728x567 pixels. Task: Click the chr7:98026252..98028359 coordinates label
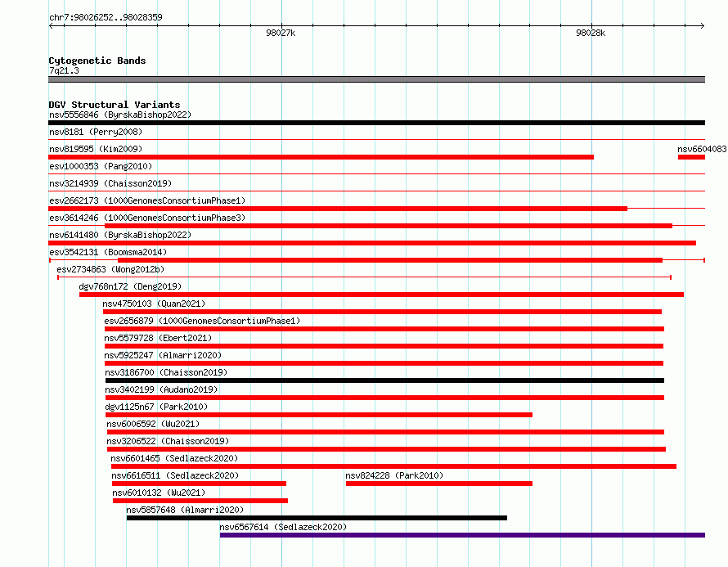pos(106,17)
